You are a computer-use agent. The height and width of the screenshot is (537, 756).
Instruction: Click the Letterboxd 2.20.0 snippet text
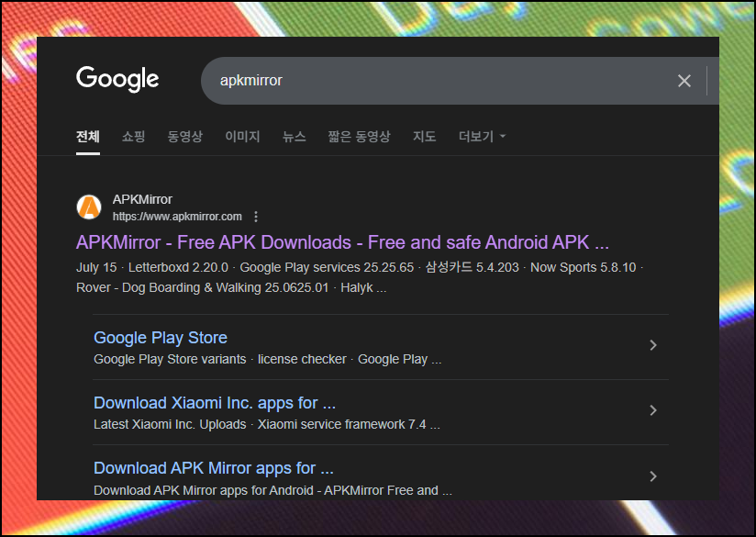point(178,267)
